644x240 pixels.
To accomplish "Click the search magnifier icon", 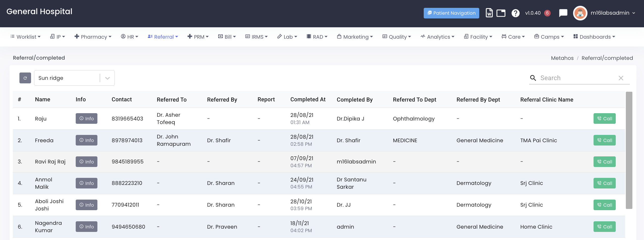I will (533, 78).
